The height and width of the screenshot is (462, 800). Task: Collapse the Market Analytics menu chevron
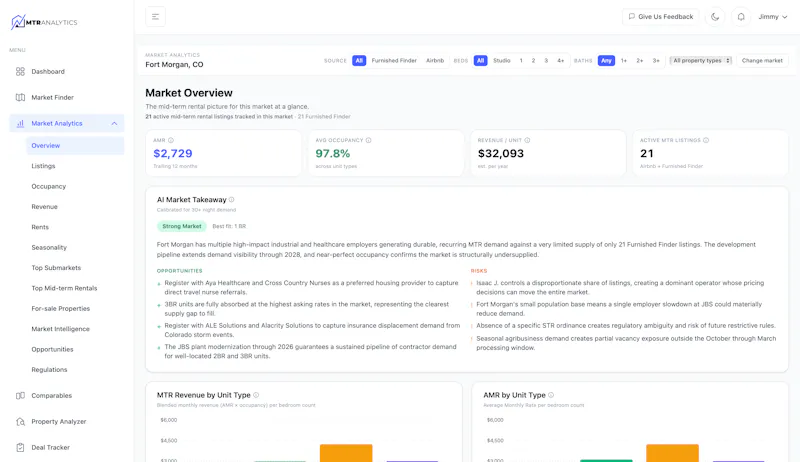pyautogui.click(x=114, y=123)
